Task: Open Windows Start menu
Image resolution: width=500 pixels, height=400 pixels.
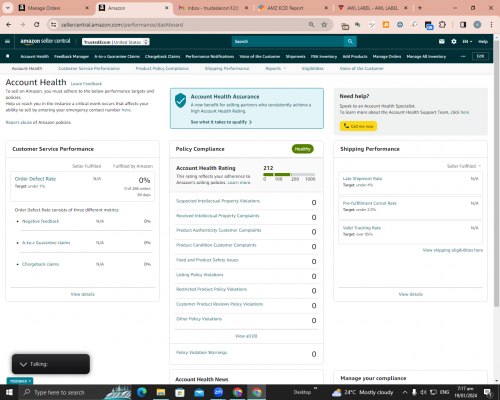Action: [9, 392]
